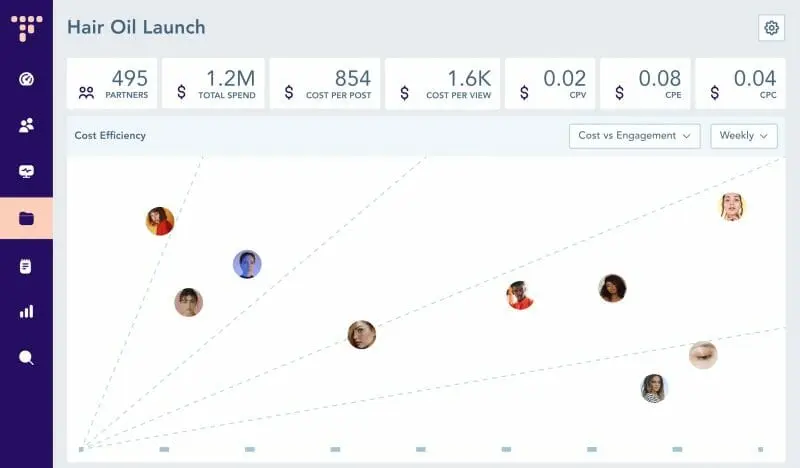Click the 1.2M Total Spend card
This screenshot has height=468, width=800.
[x=214, y=84]
